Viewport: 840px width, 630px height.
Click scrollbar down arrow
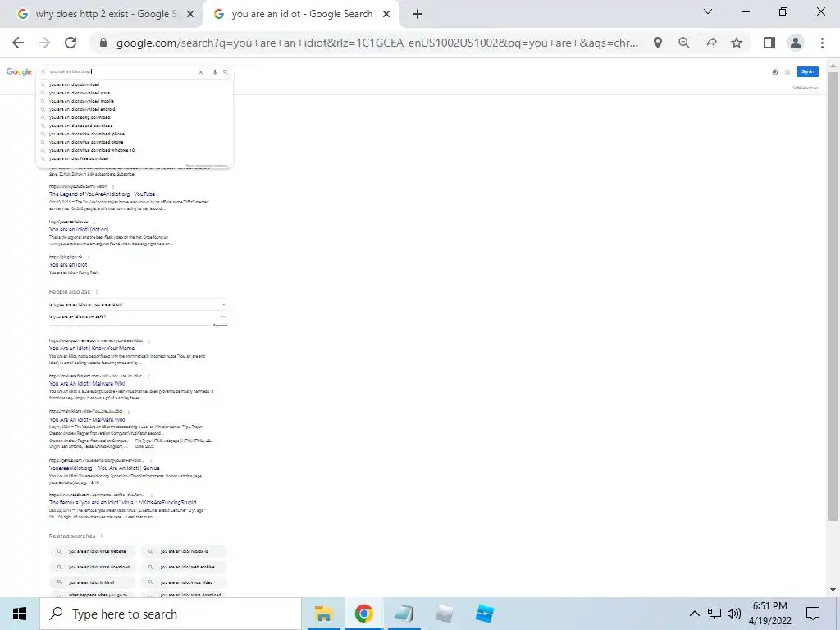pyautogui.click(x=833, y=591)
